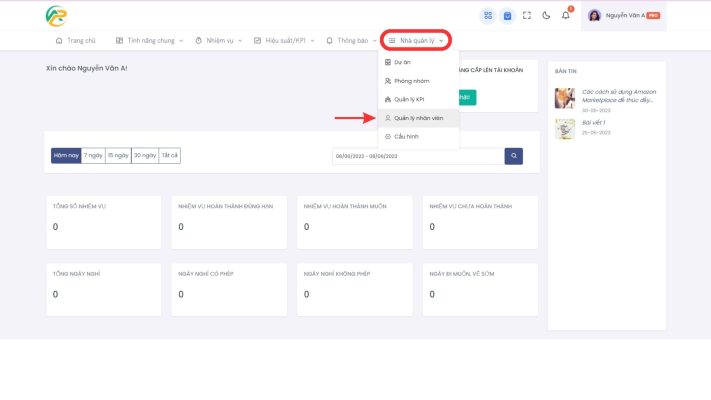Select Quản lý nhân viên option
This screenshot has height=400, width=711.
[419, 118]
